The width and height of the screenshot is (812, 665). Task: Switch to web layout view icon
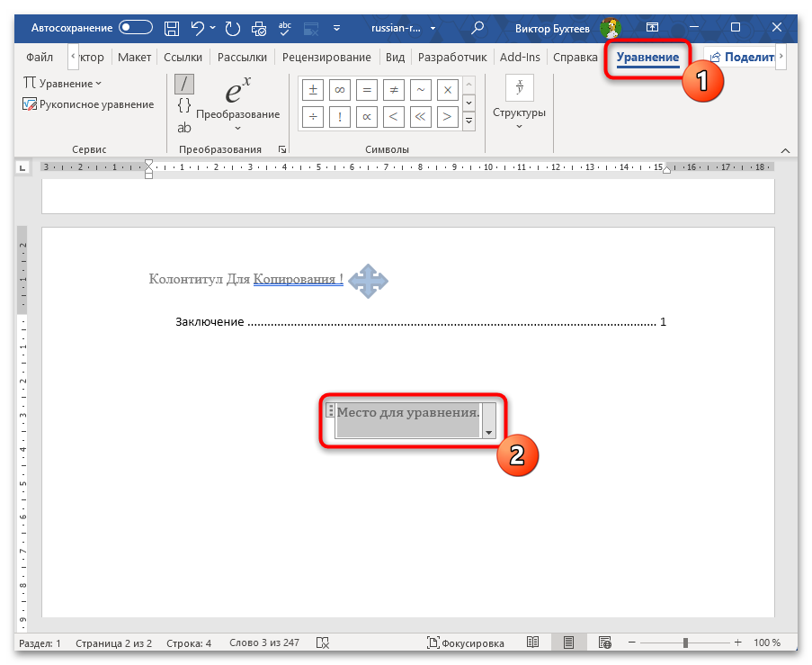pyautogui.click(x=605, y=643)
